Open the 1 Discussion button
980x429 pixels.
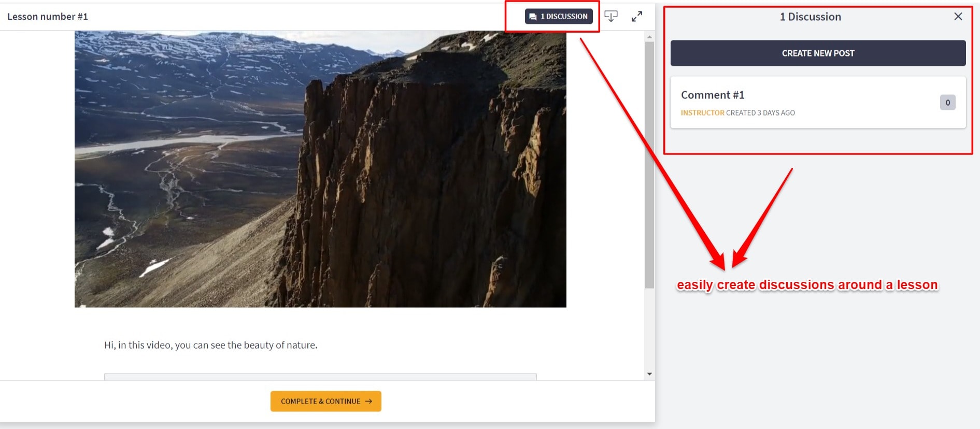click(559, 17)
